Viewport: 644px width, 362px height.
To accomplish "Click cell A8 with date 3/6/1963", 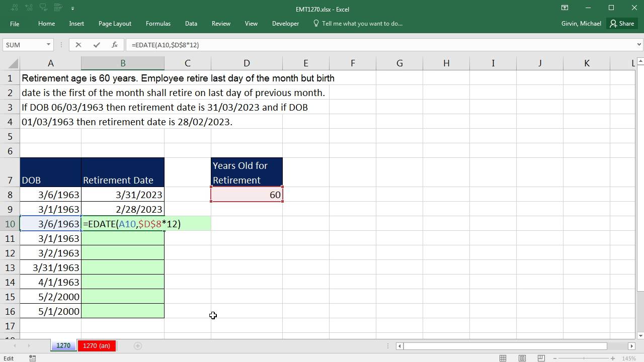I will click(50, 195).
